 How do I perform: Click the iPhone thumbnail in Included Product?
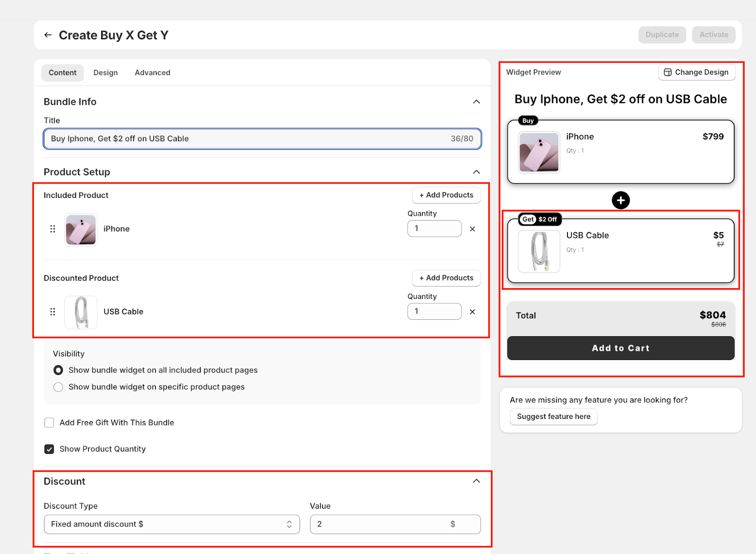tap(81, 230)
